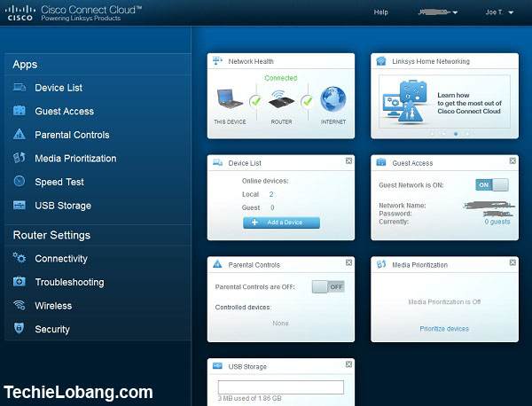Click the Network Health widget title icon
This screenshot has height=406, width=532.
click(x=217, y=61)
